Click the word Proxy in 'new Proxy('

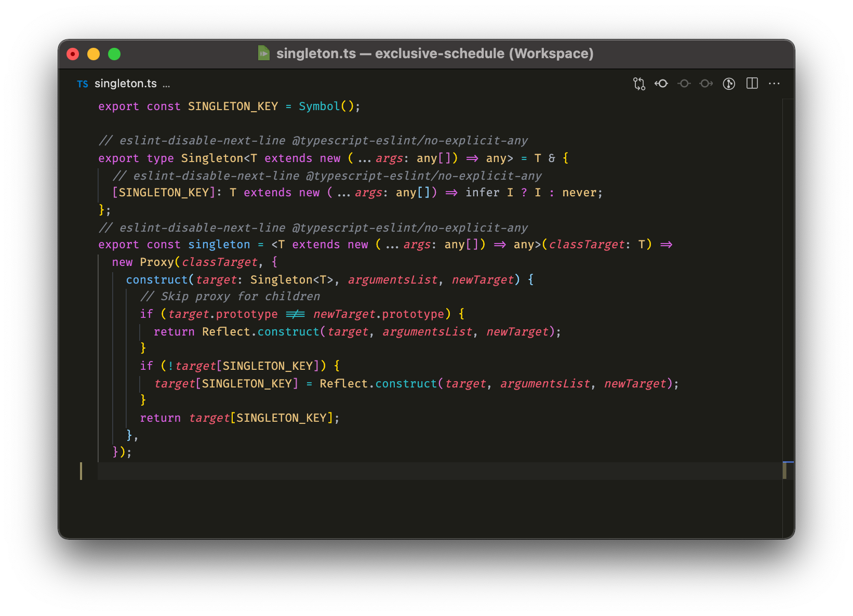(x=156, y=262)
